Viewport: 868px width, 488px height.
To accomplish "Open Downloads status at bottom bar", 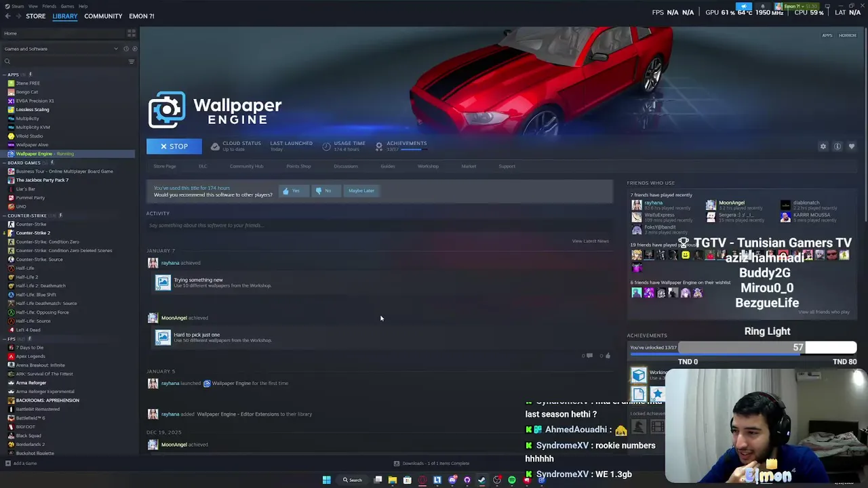I will pyautogui.click(x=431, y=464).
